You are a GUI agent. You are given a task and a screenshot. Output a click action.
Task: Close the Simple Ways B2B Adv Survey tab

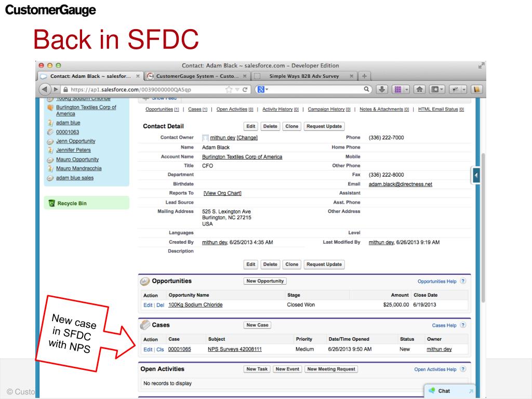[x=352, y=76]
